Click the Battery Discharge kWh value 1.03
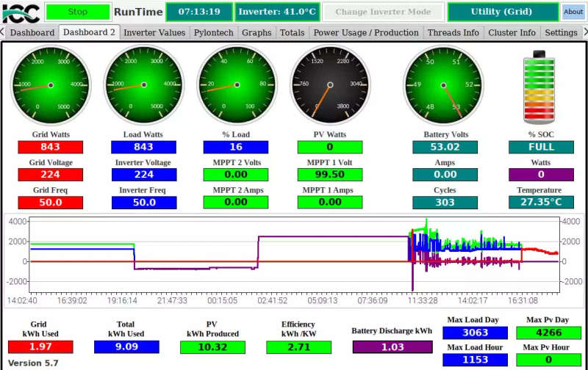 coord(392,347)
